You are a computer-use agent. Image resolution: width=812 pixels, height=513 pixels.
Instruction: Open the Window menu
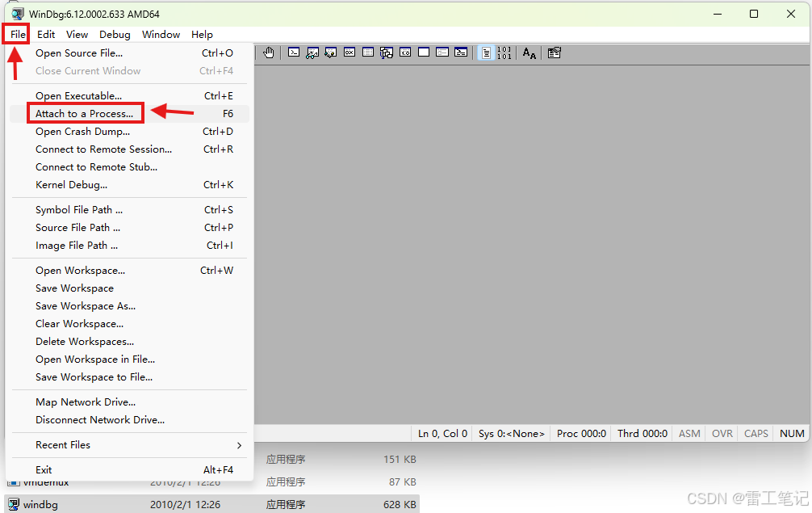(161, 34)
